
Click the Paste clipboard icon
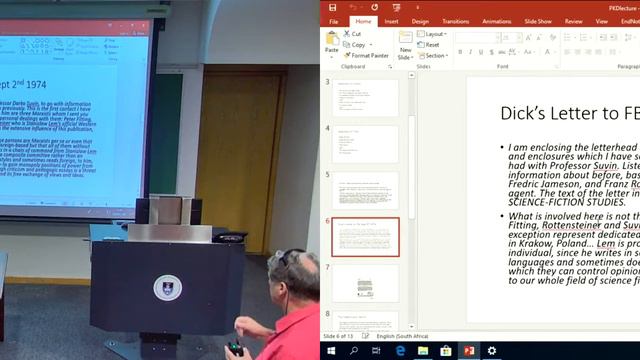click(332, 38)
